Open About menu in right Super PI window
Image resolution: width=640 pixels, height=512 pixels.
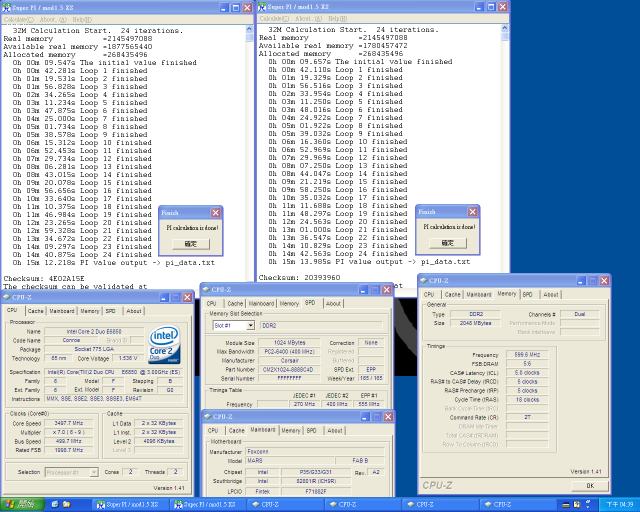pyautogui.click(x=309, y=19)
